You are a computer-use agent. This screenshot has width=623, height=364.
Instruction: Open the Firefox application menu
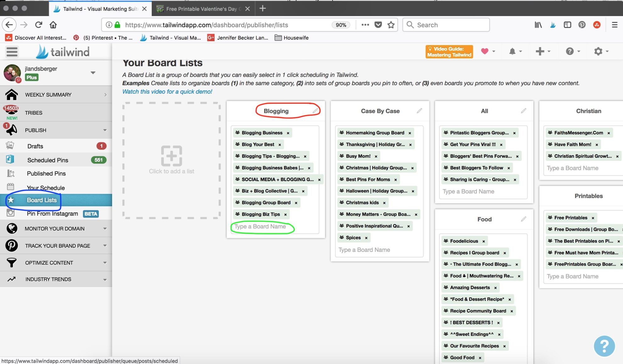click(614, 25)
